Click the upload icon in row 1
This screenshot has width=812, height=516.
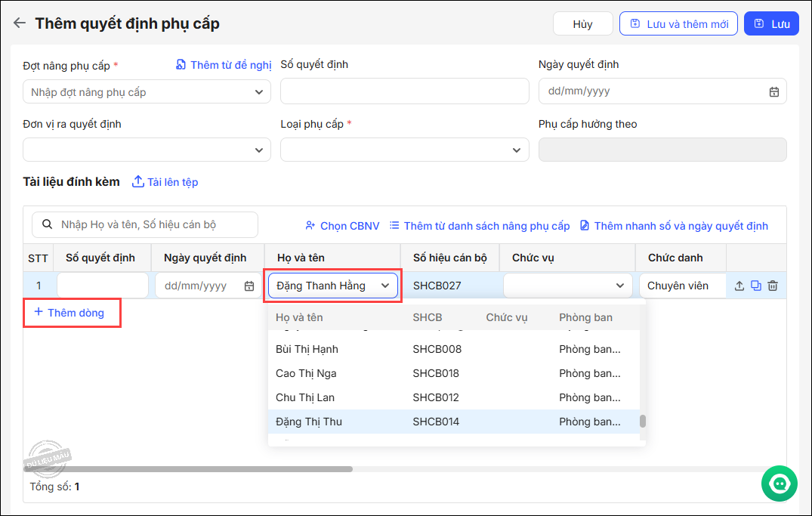coord(739,286)
